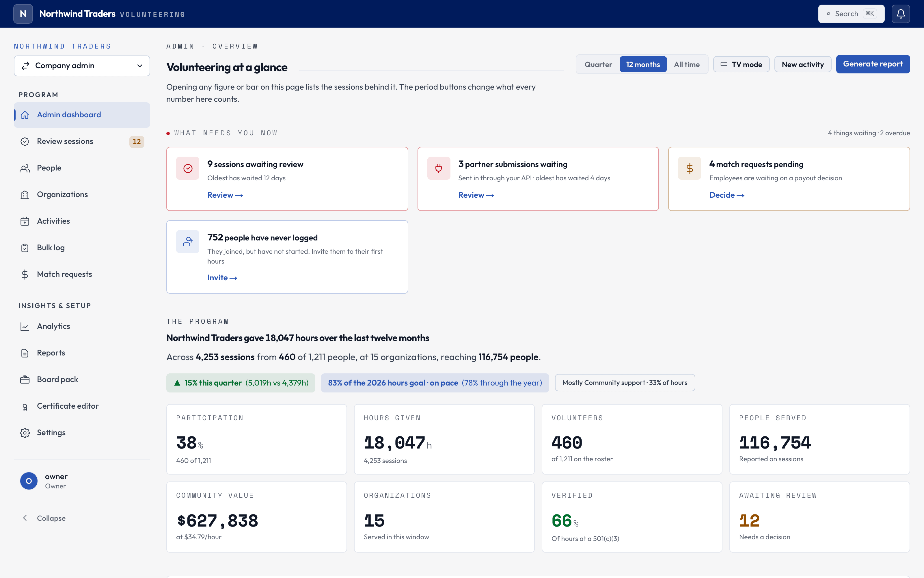Image resolution: width=924 pixels, height=578 pixels.
Task: Click Decide link for match requests
Action: (x=726, y=195)
